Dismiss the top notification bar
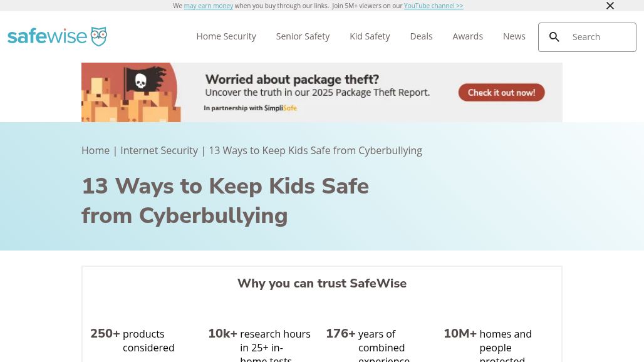This screenshot has width=644, height=362. pos(610,6)
